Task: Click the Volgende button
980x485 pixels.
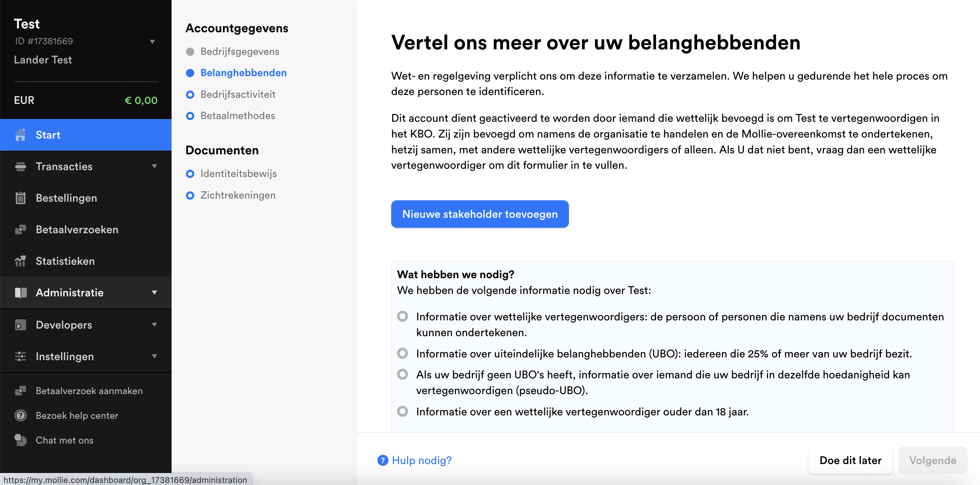Action: [x=932, y=460]
